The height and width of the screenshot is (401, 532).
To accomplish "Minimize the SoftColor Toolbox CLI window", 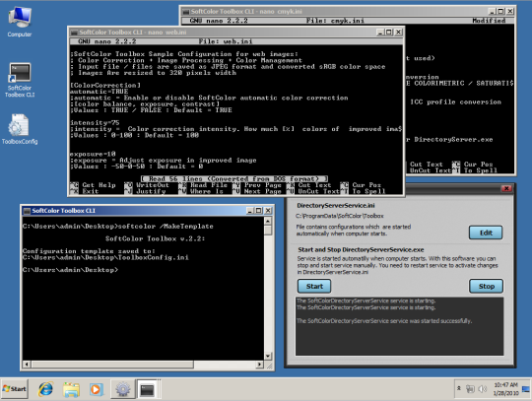I will [250, 211].
